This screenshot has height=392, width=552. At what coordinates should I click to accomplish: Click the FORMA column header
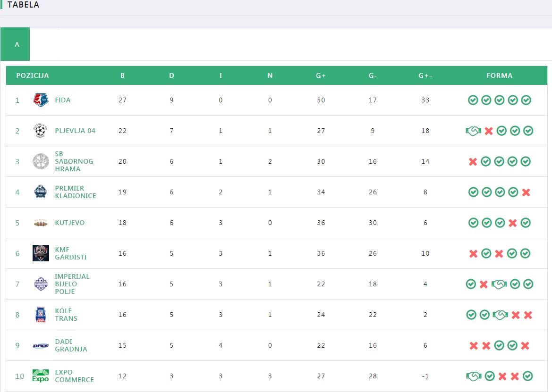click(500, 75)
